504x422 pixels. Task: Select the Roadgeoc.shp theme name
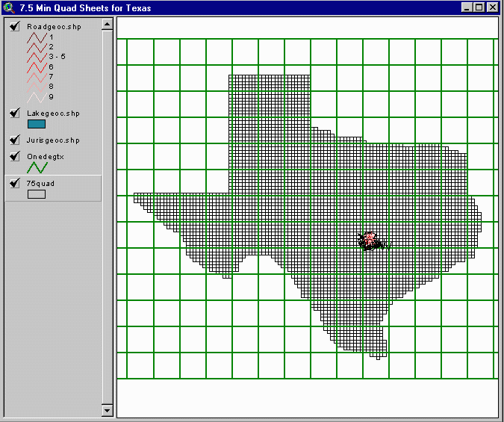coord(53,27)
